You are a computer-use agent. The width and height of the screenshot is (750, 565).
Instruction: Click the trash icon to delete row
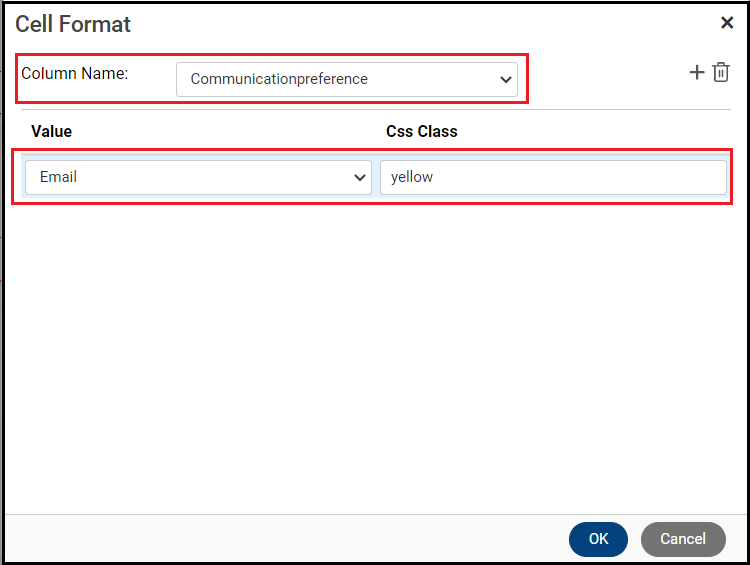721,73
